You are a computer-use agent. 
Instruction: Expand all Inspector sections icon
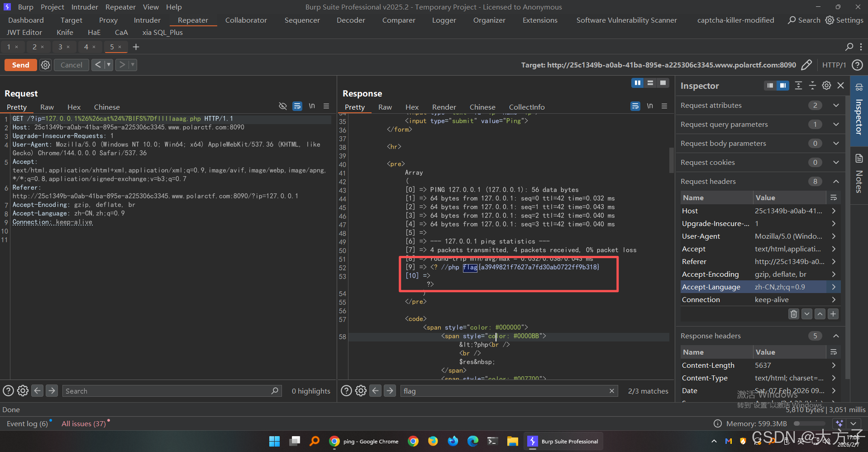click(798, 86)
